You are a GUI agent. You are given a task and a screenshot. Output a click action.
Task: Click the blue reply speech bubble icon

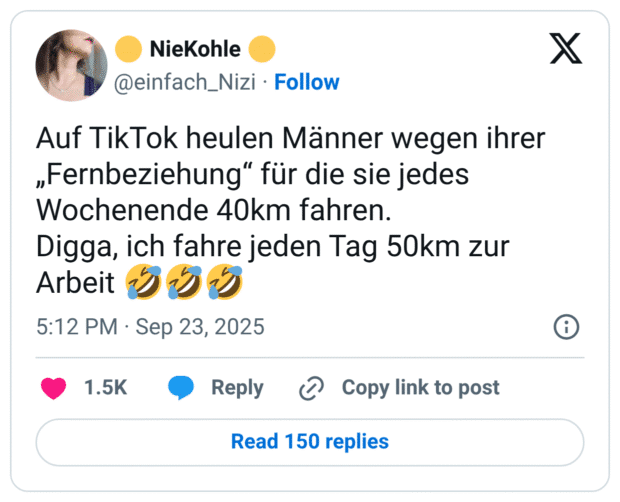coord(181,388)
